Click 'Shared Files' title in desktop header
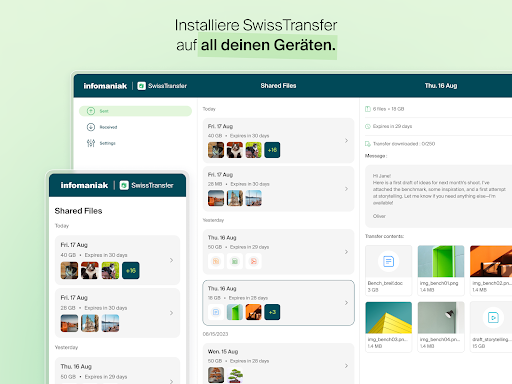This screenshot has height=384, width=512. point(278,86)
